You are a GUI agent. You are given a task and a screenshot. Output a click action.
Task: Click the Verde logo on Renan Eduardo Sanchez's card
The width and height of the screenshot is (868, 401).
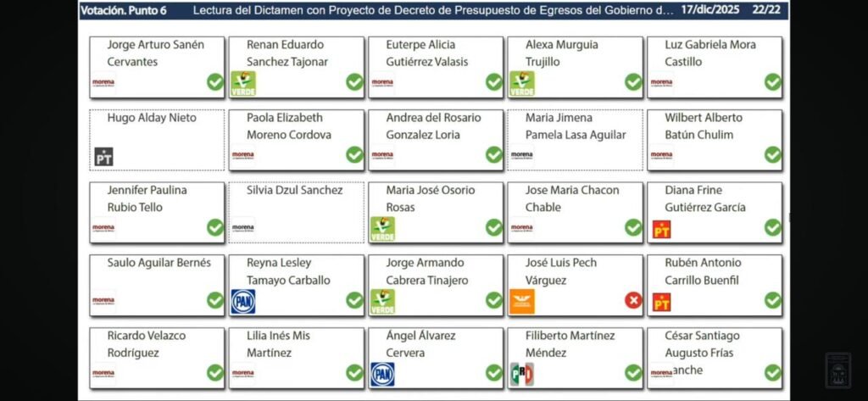(242, 83)
